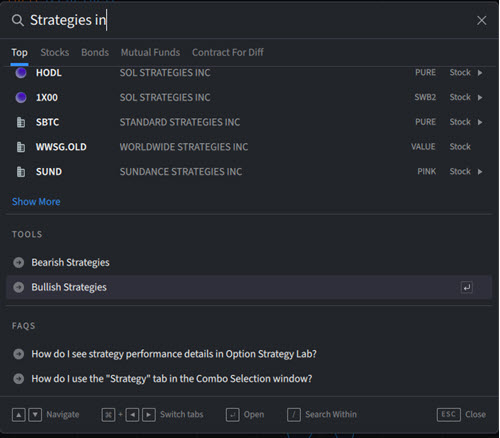Click the arrow icon beside Bullish Strategies

click(x=19, y=287)
